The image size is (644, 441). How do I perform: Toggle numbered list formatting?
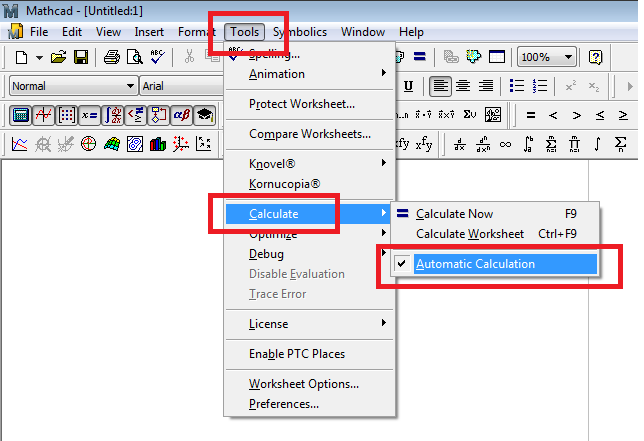click(x=540, y=86)
